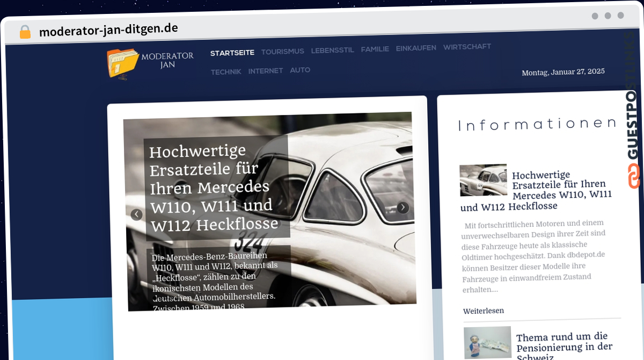This screenshot has height=360, width=644.
Task: Click the Mercedes thumbnail in the sidebar
Action: click(x=483, y=180)
